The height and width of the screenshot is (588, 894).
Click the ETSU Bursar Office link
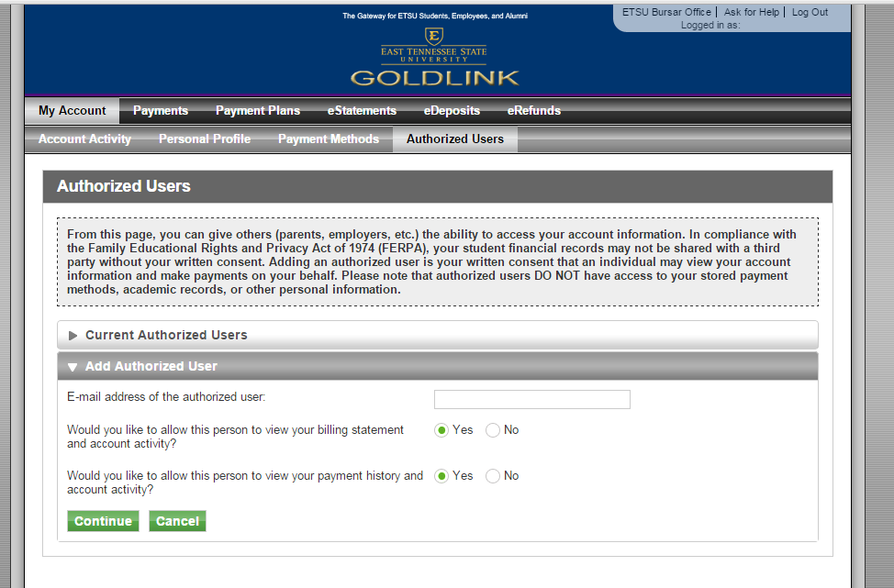tap(666, 13)
